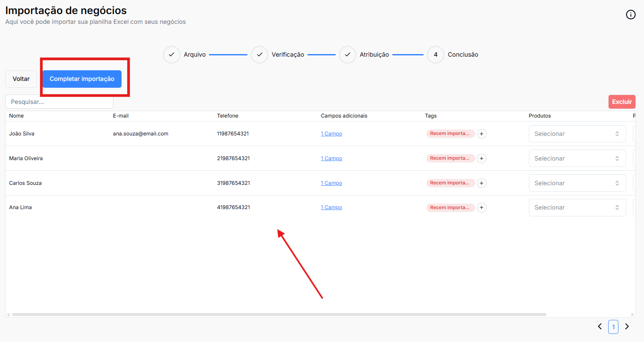The width and height of the screenshot is (644, 342).
Task: Click Recem importa... tag in Ana Lima row
Action: pyautogui.click(x=450, y=208)
